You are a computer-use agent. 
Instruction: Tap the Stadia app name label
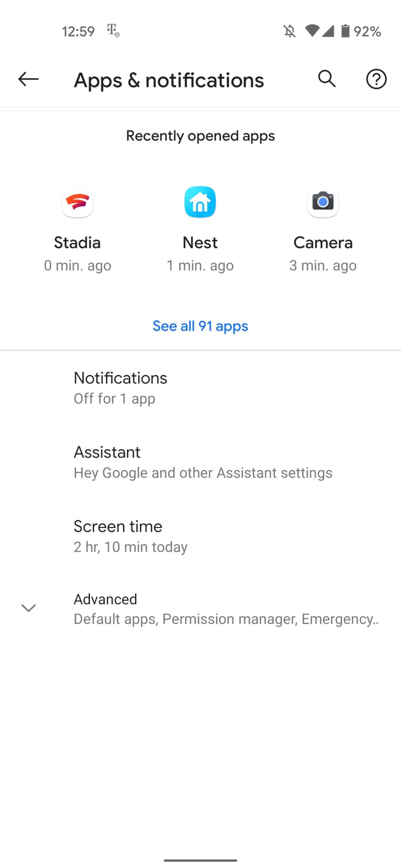click(x=77, y=243)
